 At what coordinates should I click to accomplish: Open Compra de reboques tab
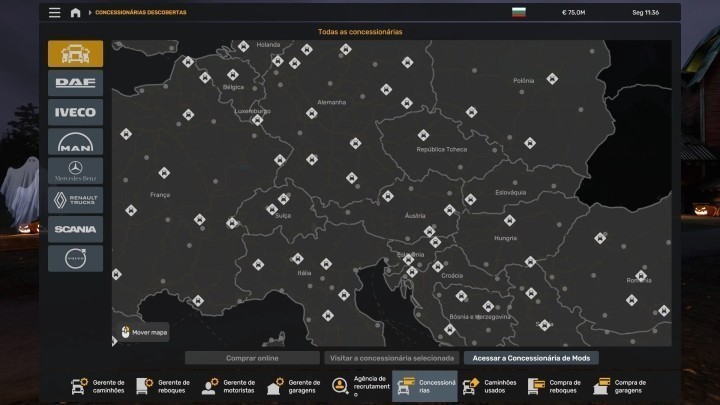555,386
